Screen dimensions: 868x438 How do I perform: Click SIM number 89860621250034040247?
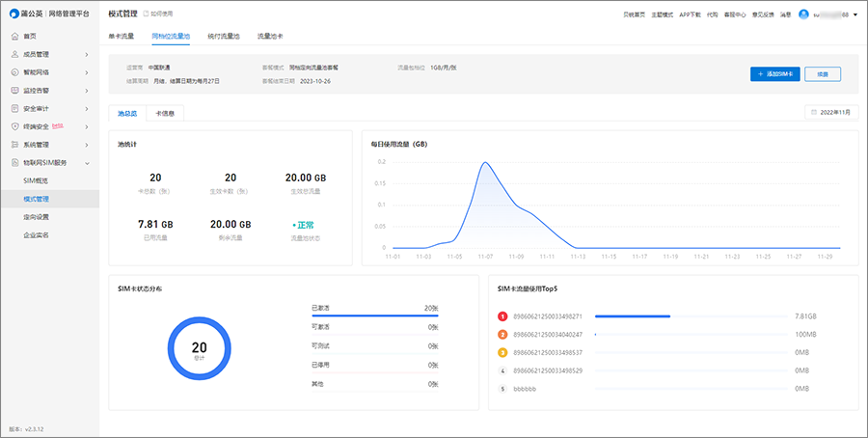coord(548,335)
